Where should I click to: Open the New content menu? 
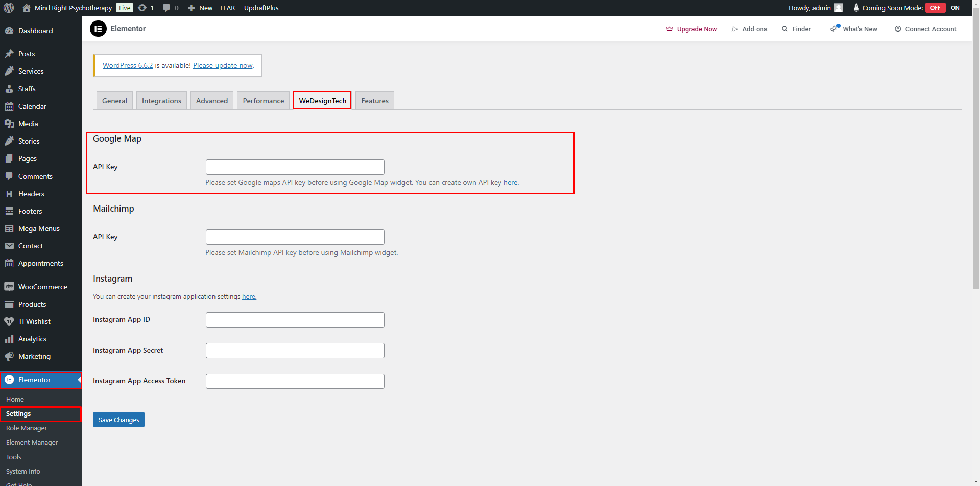pyautogui.click(x=200, y=8)
